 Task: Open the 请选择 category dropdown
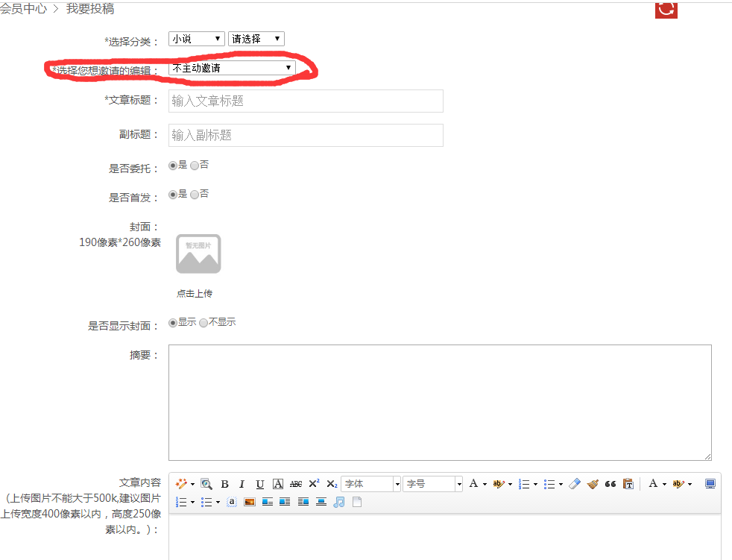coord(256,38)
